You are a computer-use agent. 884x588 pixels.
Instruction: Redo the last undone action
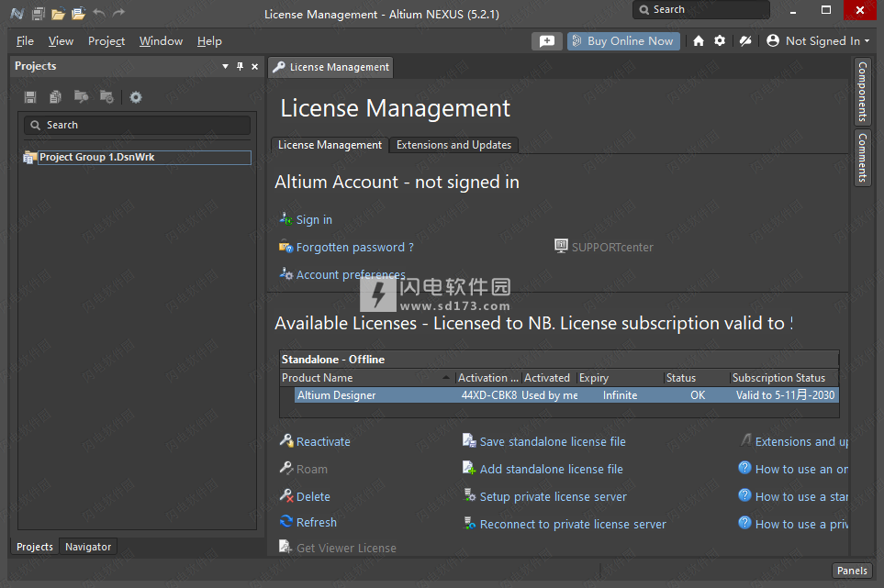[x=118, y=13]
